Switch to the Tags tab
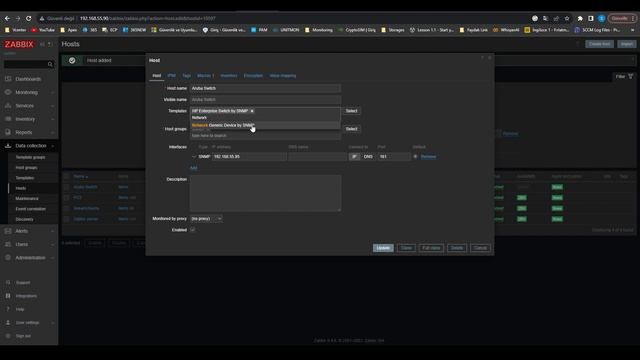Viewport: 640px width, 360px height. [187, 76]
